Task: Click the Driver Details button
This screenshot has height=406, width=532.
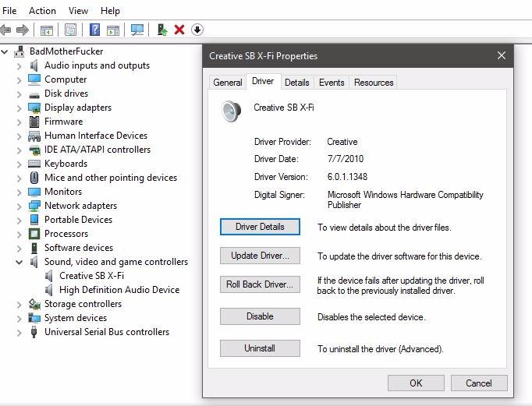Action: [x=260, y=227]
